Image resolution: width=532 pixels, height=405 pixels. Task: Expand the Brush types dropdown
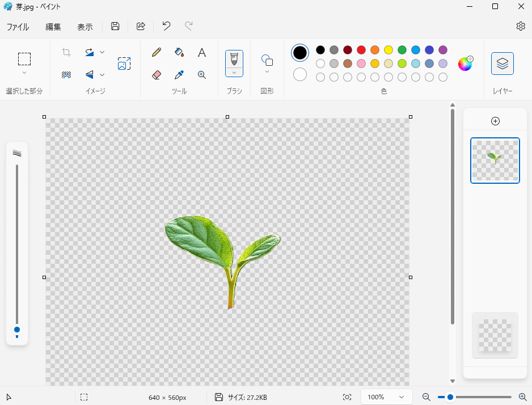click(x=234, y=72)
